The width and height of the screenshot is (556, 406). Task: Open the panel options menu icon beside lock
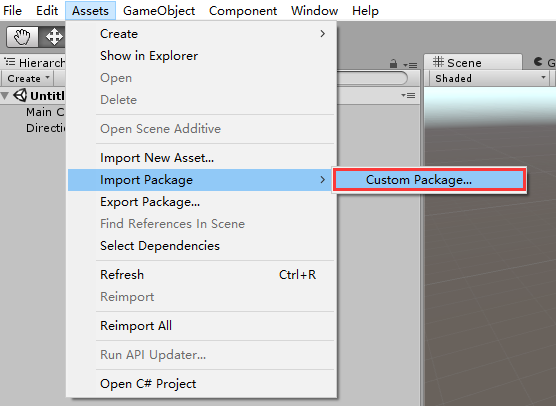click(410, 65)
